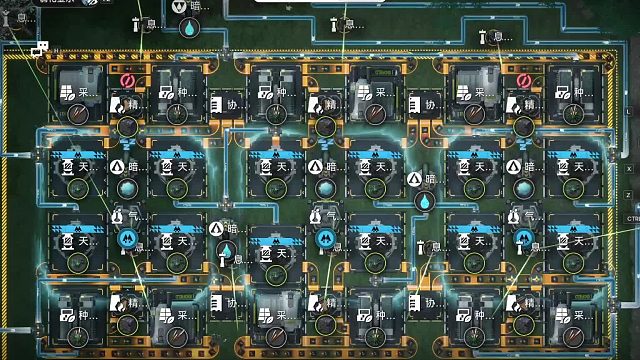Screen dimensions: 640x360
Task: Select the water drop icon overlapped by a 息 tower marker
Action: [x=227, y=250]
